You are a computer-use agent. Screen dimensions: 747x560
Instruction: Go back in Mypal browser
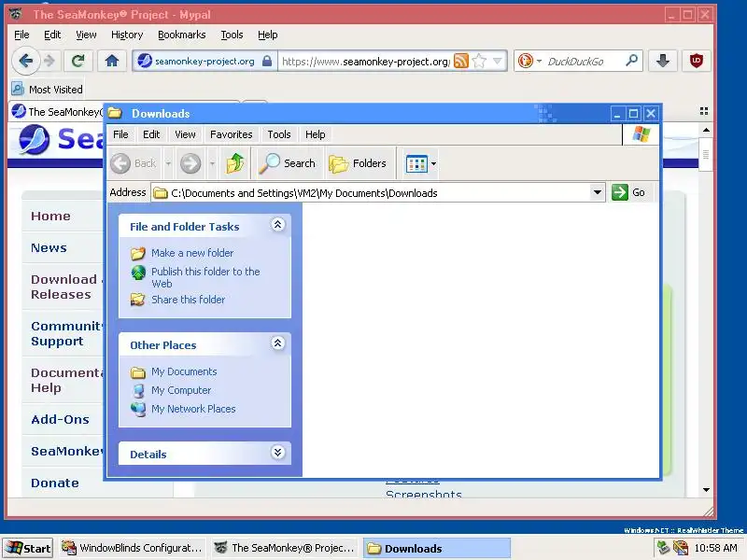point(25,61)
